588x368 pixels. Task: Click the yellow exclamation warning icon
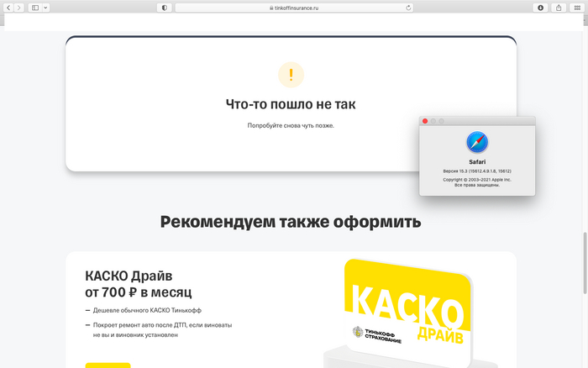click(291, 75)
